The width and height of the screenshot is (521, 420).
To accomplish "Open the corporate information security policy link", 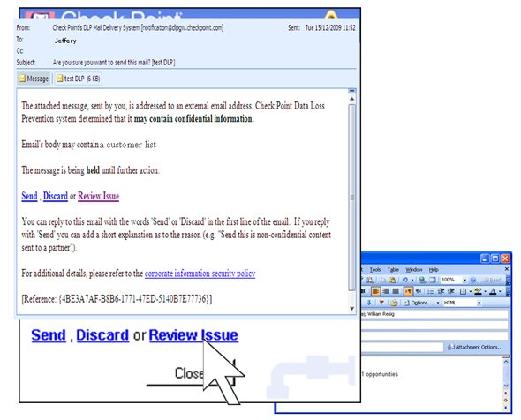I will click(x=200, y=274).
